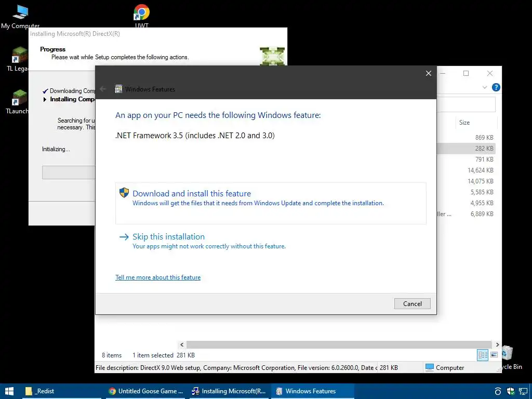Image resolution: width=532 pixels, height=399 pixels.
Task: Close the Windows Features dialog
Action: coord(429,73)
